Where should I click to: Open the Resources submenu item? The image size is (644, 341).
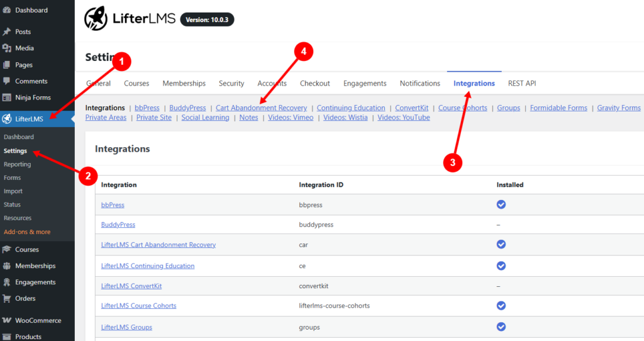(18, 218)
